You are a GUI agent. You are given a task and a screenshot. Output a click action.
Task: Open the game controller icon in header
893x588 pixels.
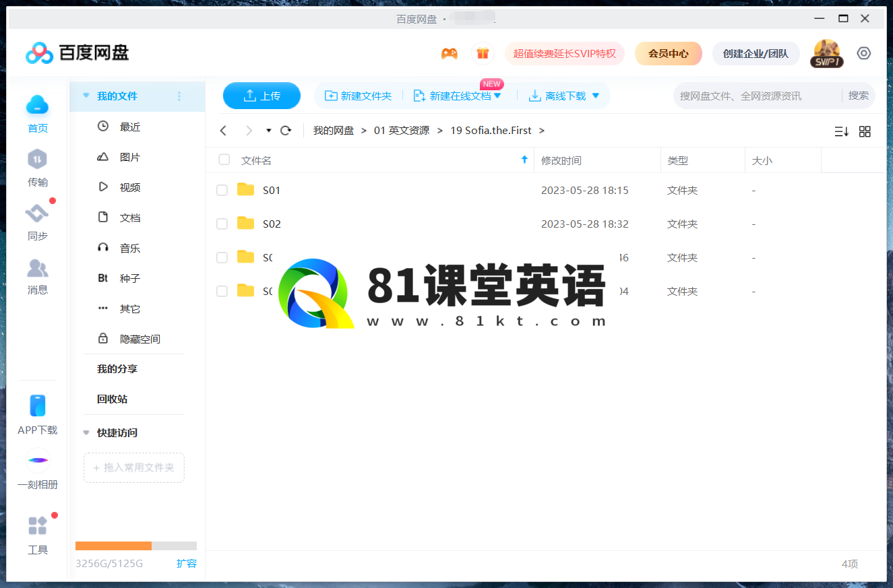[x=450, y=53]
